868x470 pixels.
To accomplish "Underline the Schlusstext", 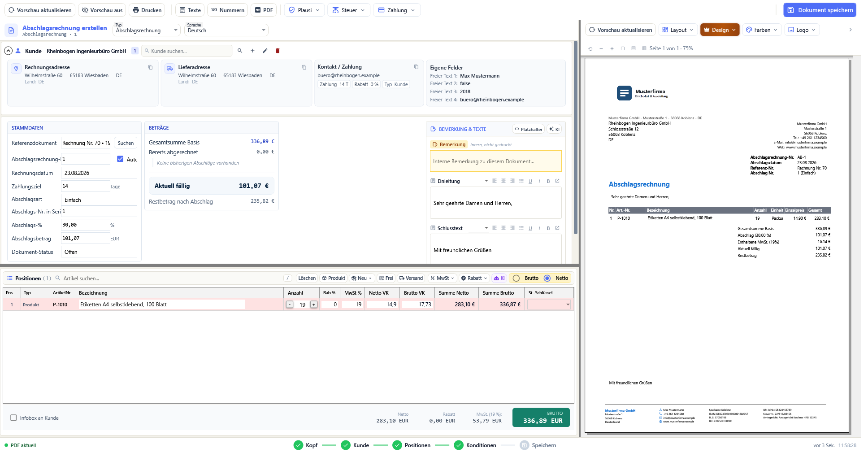I will click(530, 228).
